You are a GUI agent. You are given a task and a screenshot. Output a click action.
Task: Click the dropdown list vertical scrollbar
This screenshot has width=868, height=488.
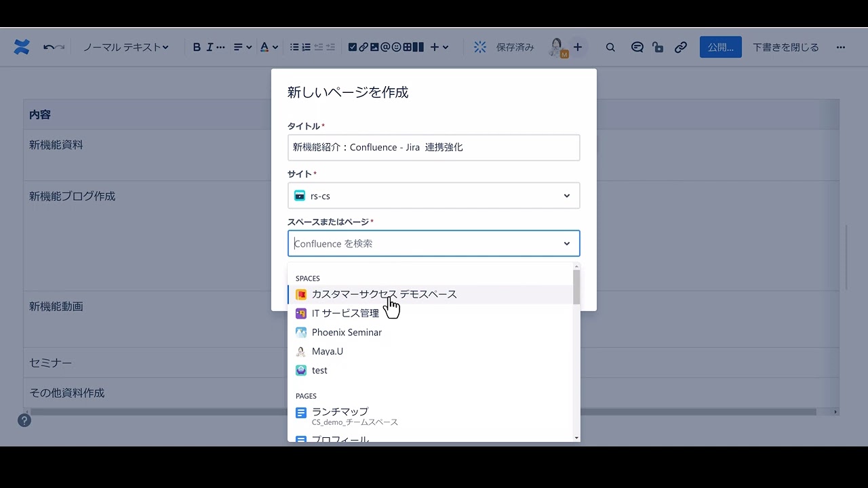pyautogui.click(x=576, y=287)
